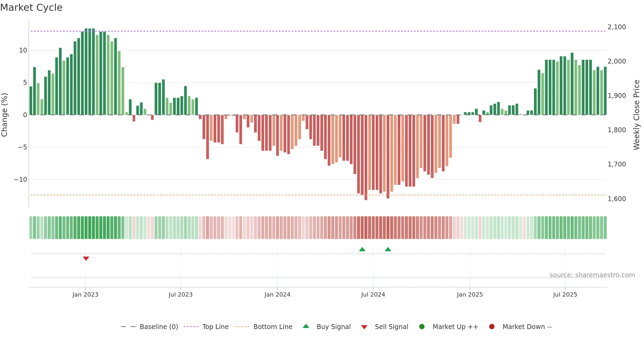This screenshot has height=362, width=644.
Task: Click the Jul 2023 axis label
Action: coord(181,295)
